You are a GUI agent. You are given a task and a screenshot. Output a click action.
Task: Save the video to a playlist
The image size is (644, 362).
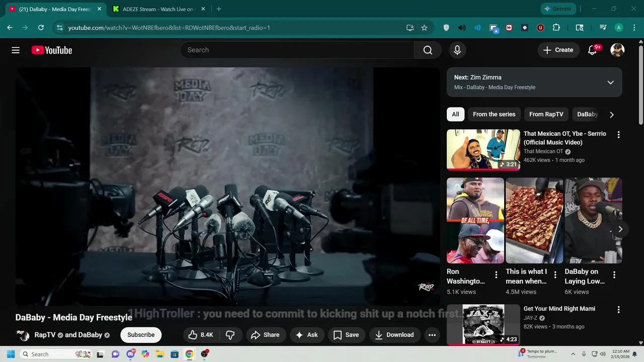pos(347,335)
